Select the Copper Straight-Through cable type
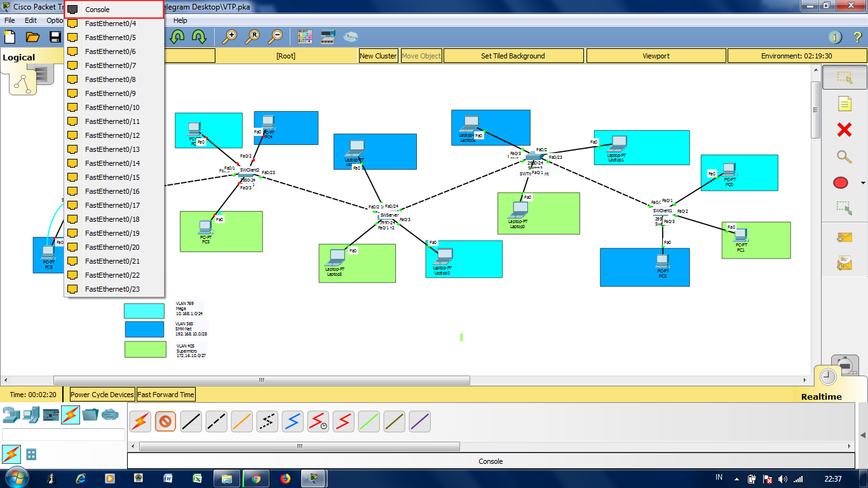868x488 pixels. tap(191, 421)
